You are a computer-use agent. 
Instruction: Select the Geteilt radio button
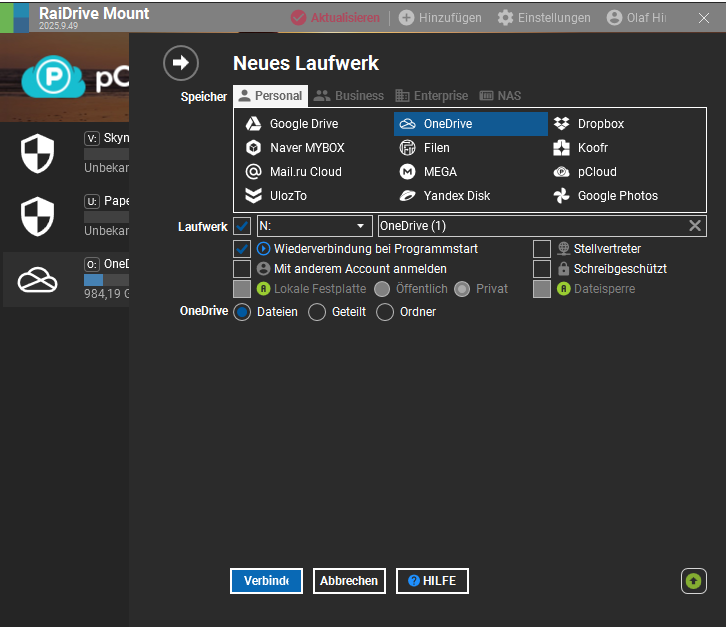317,312
